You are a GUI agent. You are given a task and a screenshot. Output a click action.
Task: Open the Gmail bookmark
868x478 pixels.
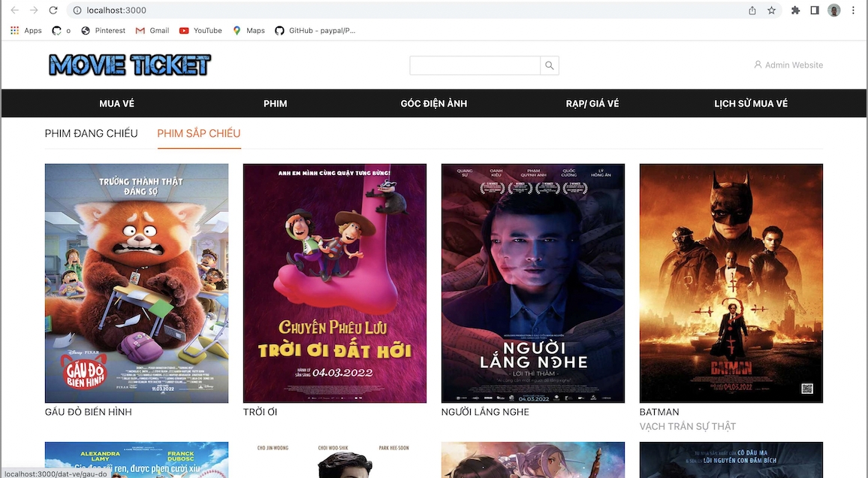point(152,31)
